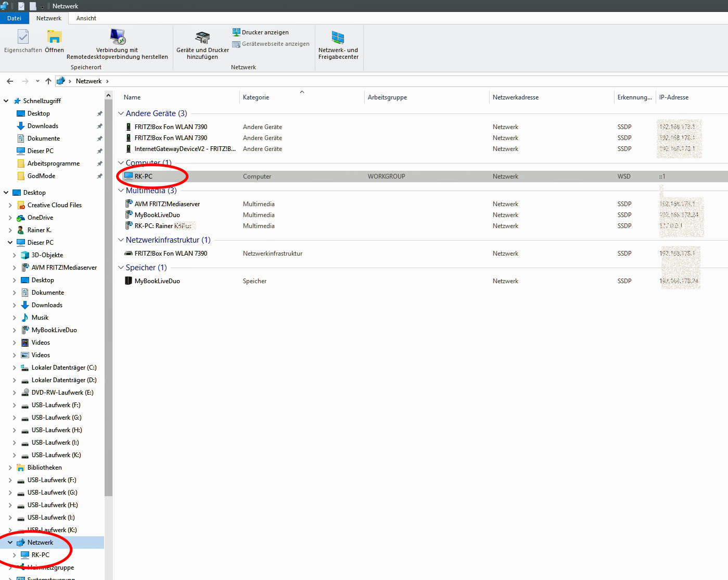Sort by the Arbeitsgruppe column header
728x580 pixels.
(387, 97)
